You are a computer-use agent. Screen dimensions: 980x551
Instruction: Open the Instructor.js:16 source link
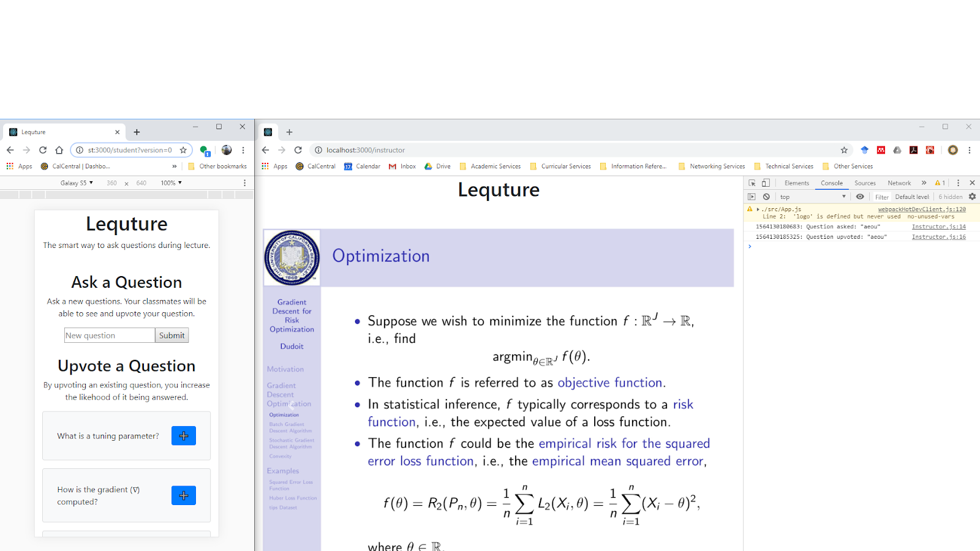point(938,237)
